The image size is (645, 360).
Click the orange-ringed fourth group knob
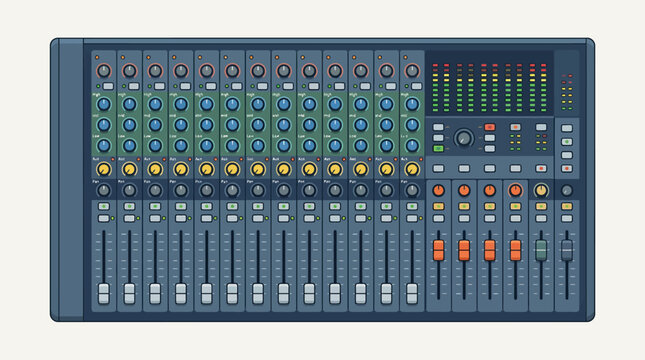click(x=515, y=190)
